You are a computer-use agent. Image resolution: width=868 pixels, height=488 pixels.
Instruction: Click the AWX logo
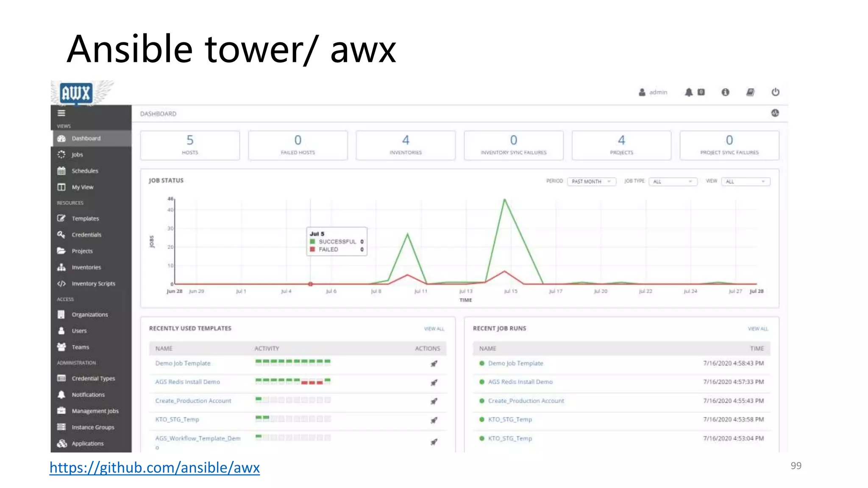click(76, 93)
